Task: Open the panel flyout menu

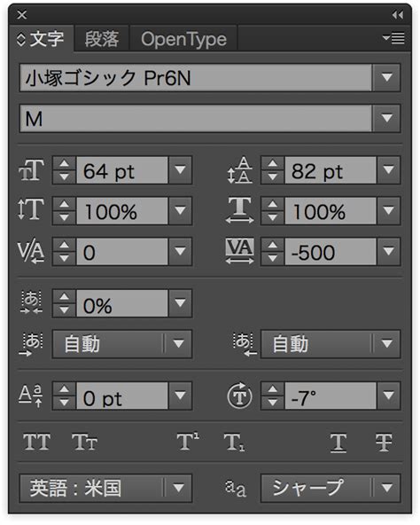Action: [x=393, y=38]
